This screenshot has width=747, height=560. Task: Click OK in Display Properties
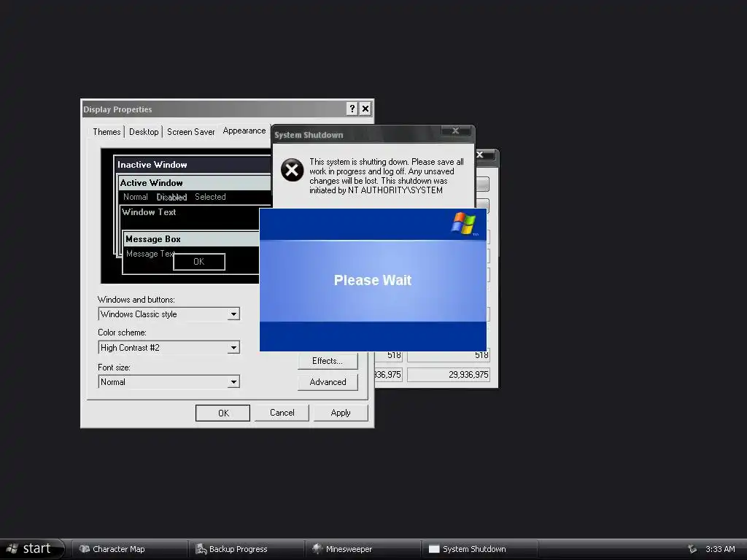tap(223, 413)
